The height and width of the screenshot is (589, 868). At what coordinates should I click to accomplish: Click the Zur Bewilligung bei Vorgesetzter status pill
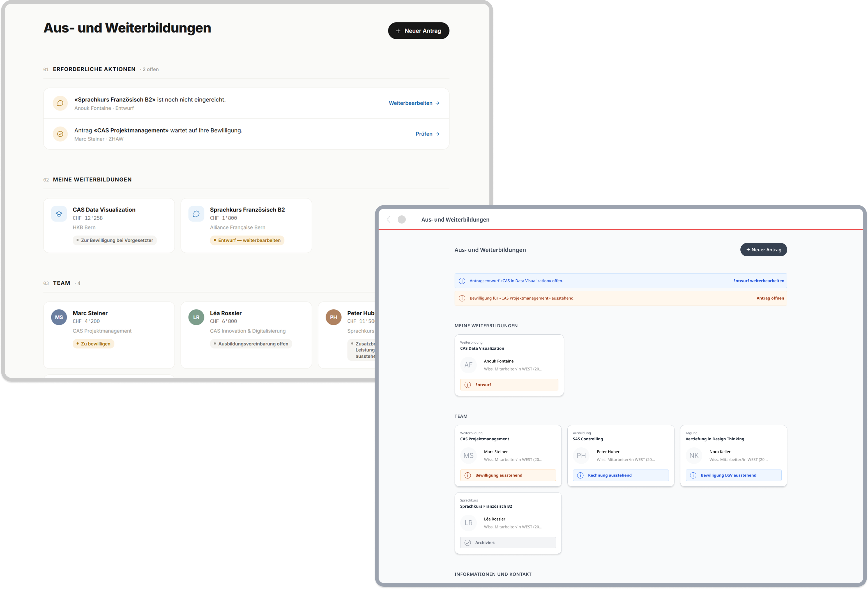[115, 240]
